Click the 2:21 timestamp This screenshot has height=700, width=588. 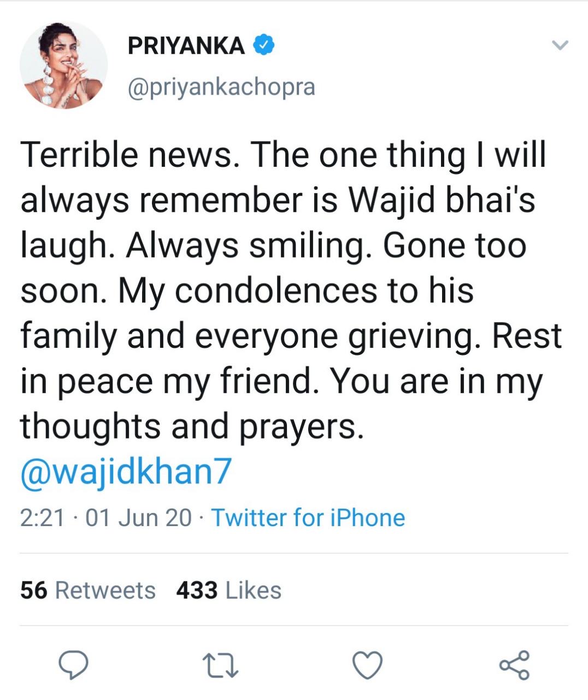pyautogui.click(x=42, y=517)
